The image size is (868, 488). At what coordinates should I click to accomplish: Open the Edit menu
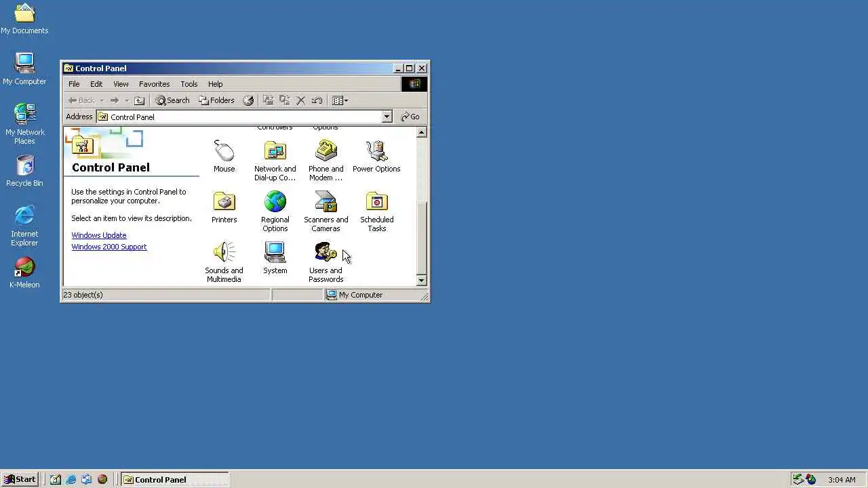click(x=96, y=84)
